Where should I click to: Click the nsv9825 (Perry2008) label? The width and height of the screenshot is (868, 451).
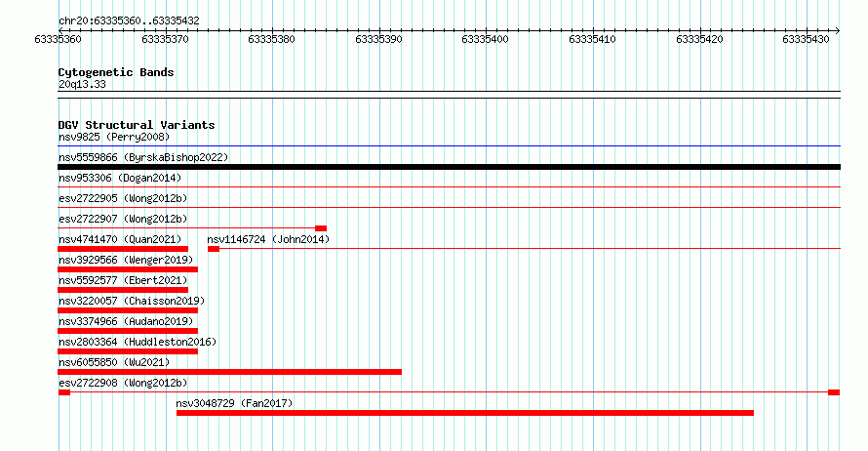(114, 137)
